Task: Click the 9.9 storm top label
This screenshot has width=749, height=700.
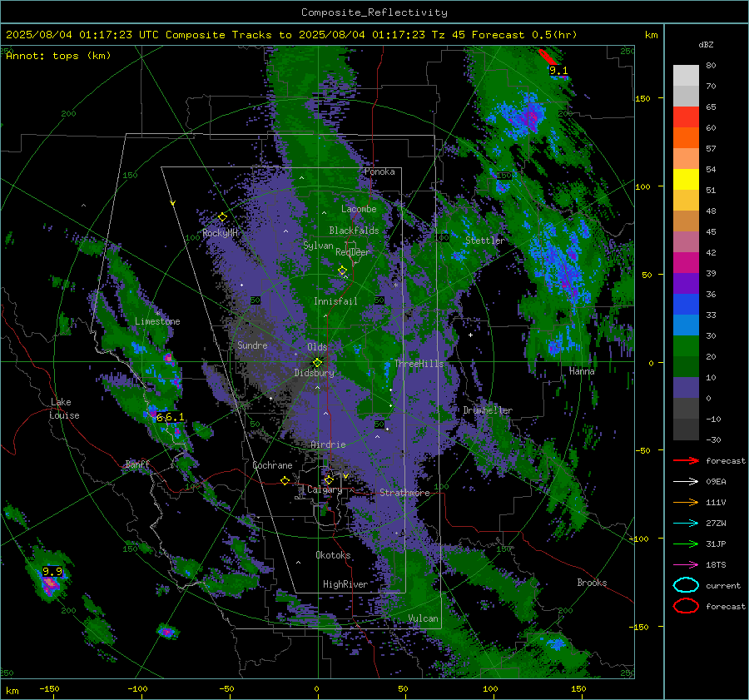Action: pos(52,571)
